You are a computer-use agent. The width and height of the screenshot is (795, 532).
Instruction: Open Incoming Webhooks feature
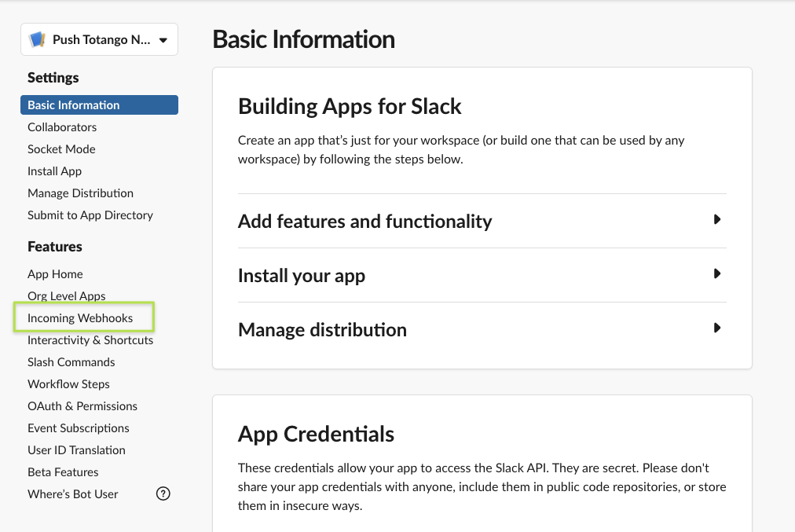point(80,318)
